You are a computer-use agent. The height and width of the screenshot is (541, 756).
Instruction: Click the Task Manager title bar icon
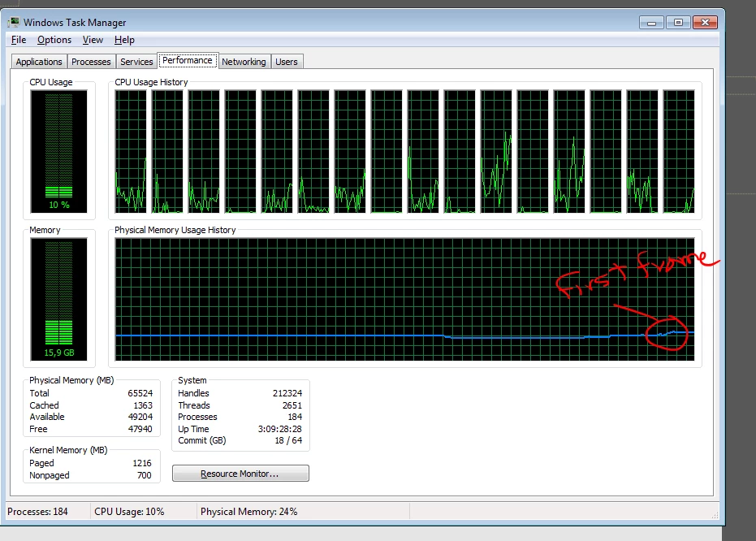(14, 22)
